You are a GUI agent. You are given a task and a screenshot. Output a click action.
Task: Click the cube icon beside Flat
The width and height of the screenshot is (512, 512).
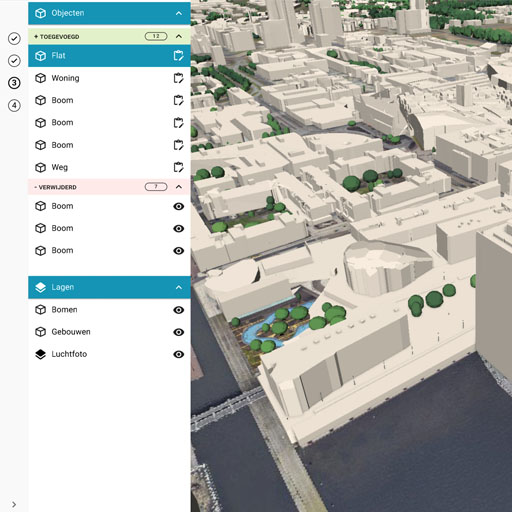click(40, 56)
